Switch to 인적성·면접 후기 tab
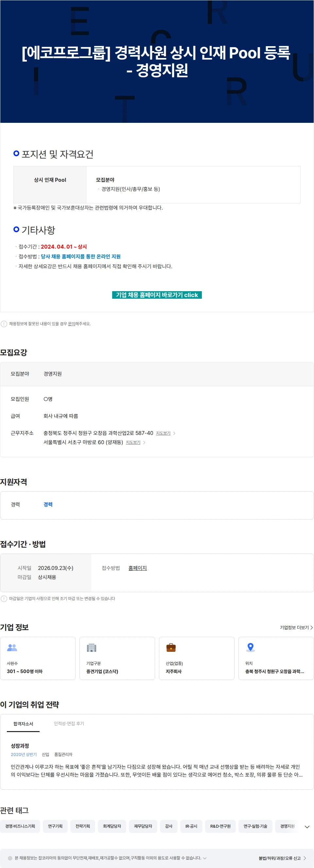Image resolution: width=314 pixels, height=868 pixels. point(69,724)
